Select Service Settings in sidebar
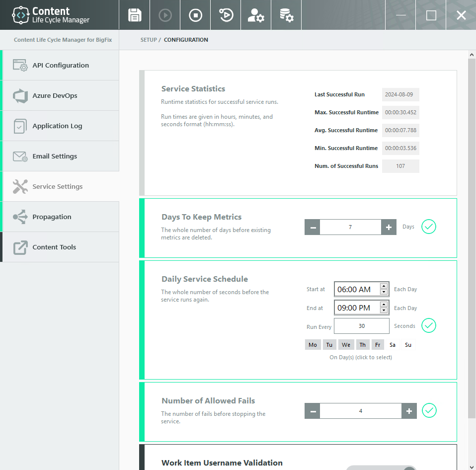The width and height of the screenshot is (476, 470). [61, 186]
